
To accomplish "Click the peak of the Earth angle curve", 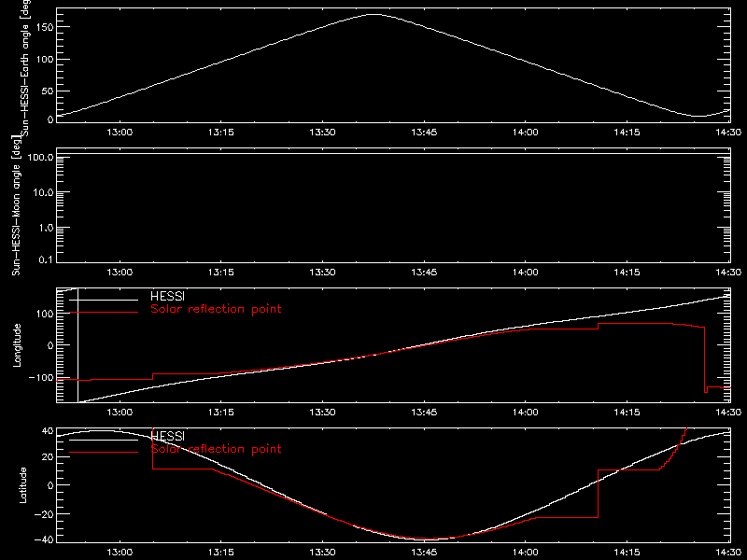I will pyautogui.click(x=375, y=15).
